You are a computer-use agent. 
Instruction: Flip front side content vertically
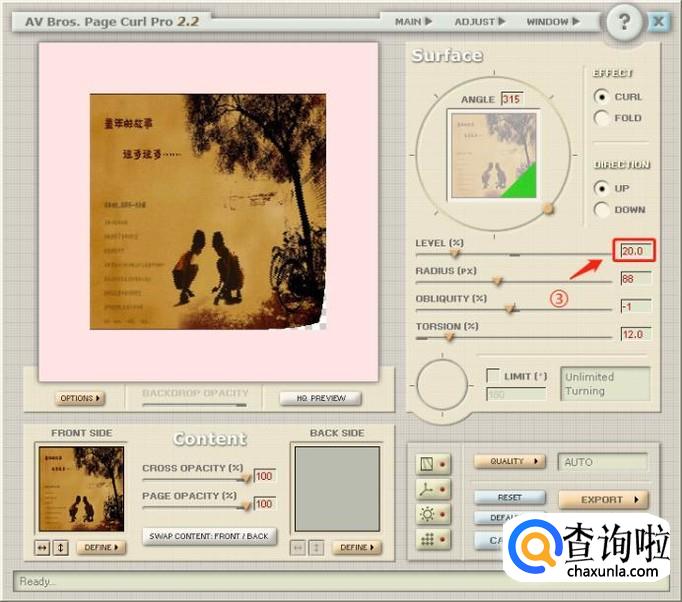62,547
